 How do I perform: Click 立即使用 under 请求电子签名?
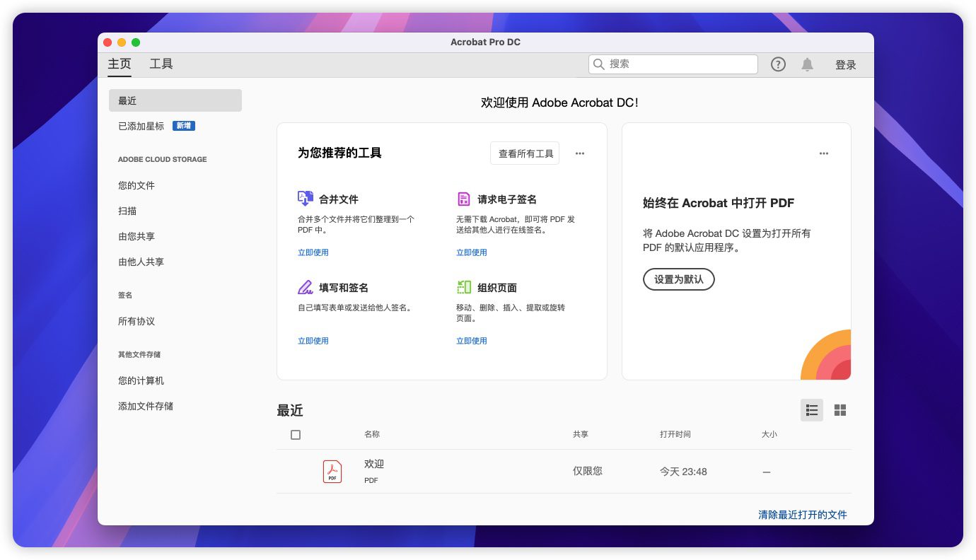click(472, 252)
